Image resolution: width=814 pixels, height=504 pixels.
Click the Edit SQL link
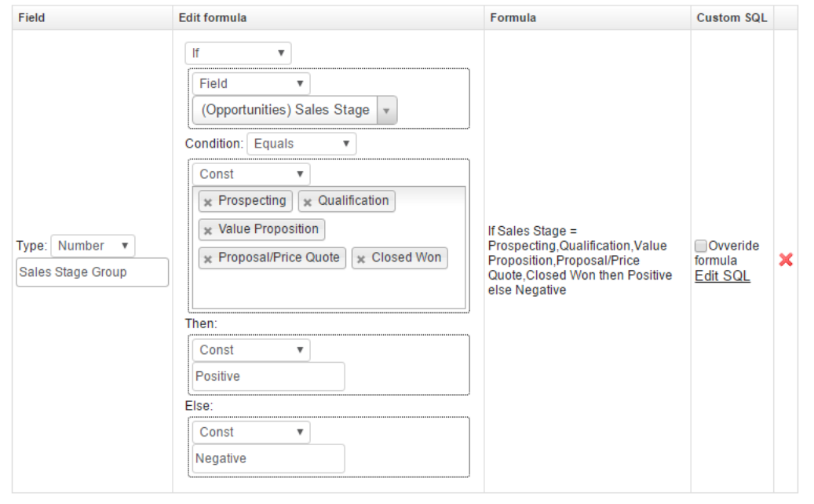[x=722, y=276]
